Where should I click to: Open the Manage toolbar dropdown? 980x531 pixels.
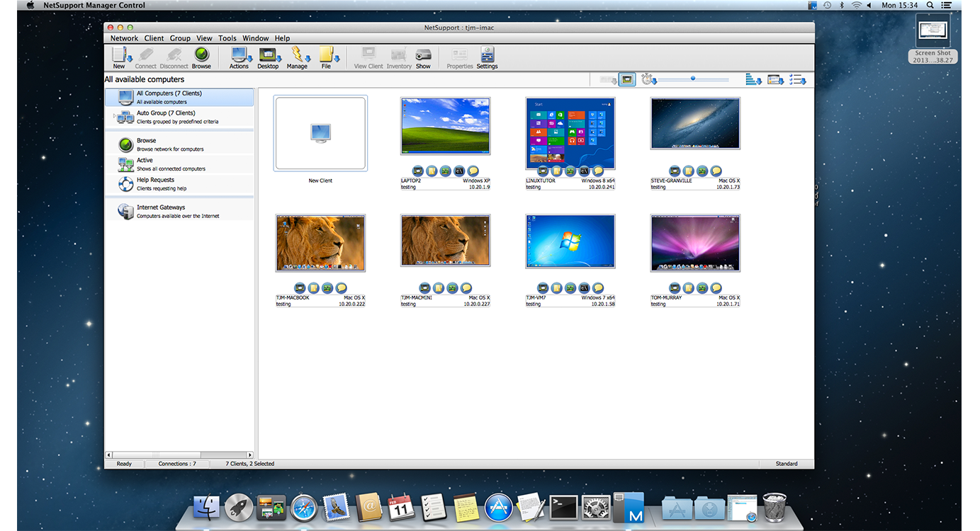tap(297, 56)
